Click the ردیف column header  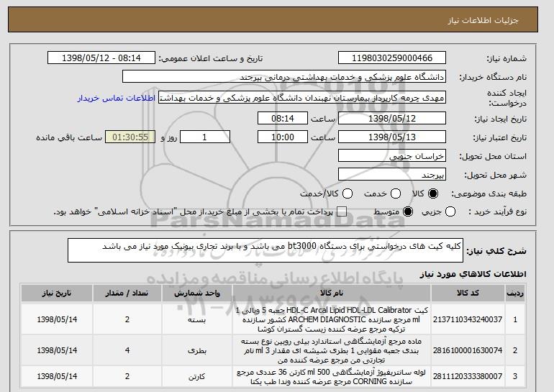514,293
